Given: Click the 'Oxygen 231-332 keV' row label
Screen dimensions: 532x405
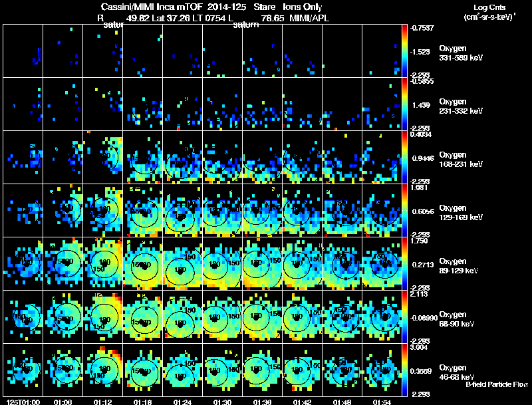Looking at the screenshot, I should pyautogui.click(x=461, y=106).
